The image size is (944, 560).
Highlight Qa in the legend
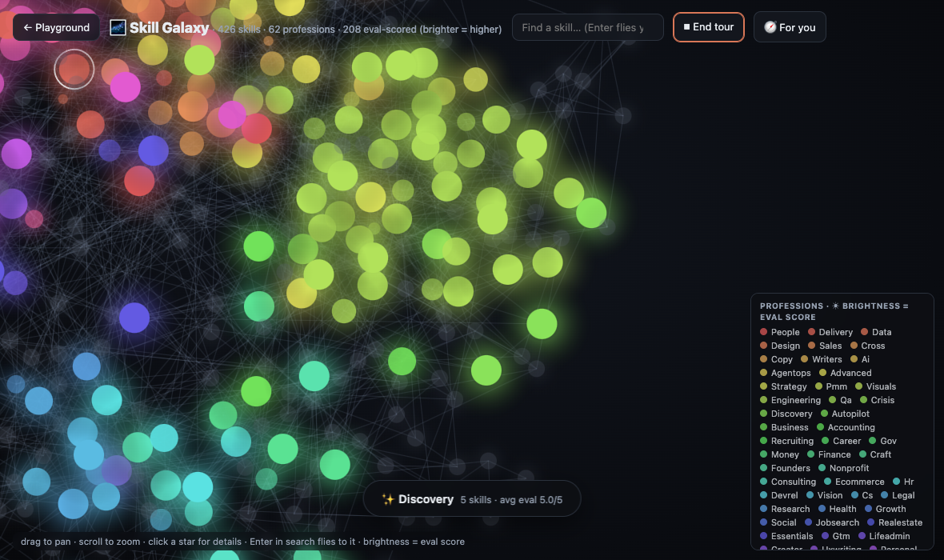(x=841, y=401)
